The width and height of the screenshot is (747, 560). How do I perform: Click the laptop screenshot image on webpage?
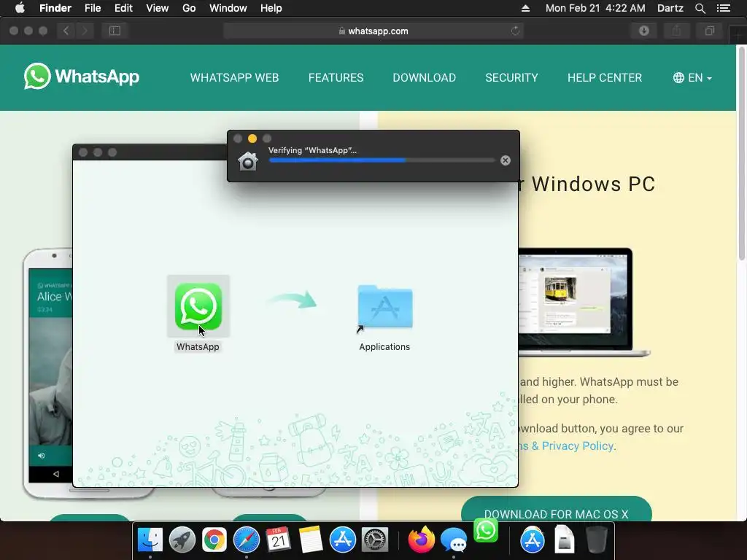(584, 301)
